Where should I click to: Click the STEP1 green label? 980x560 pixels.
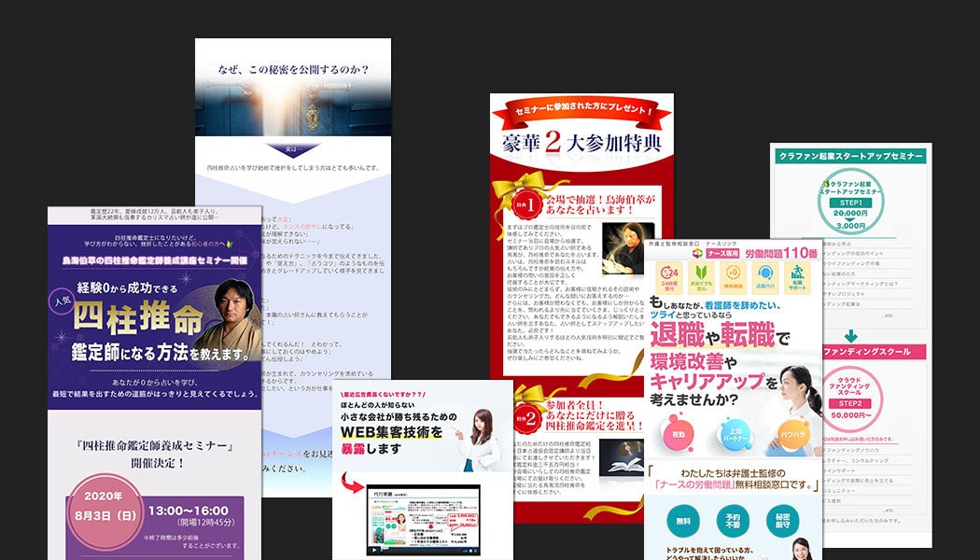tap(850, 203)
